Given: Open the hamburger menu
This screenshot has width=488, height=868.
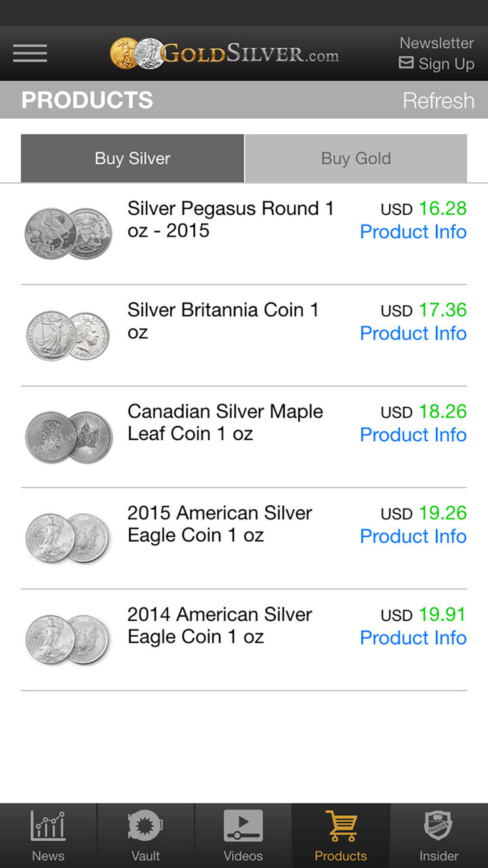Looking at the screenshot, I should coord(30,53).
